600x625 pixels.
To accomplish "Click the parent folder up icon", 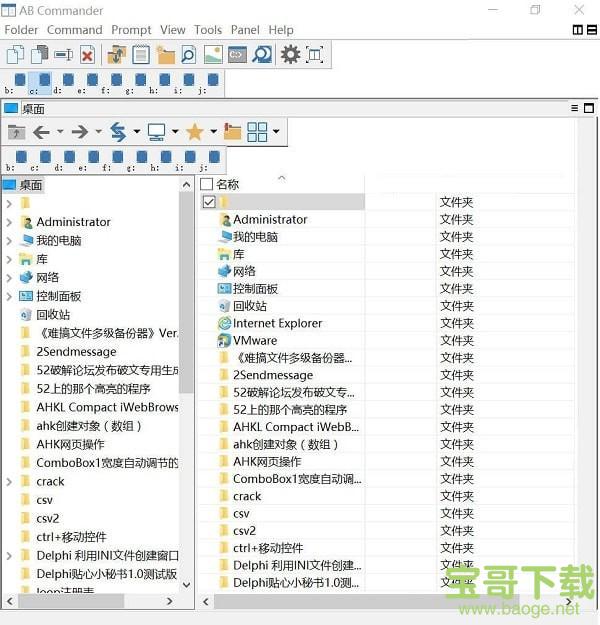I will (16, 132).
